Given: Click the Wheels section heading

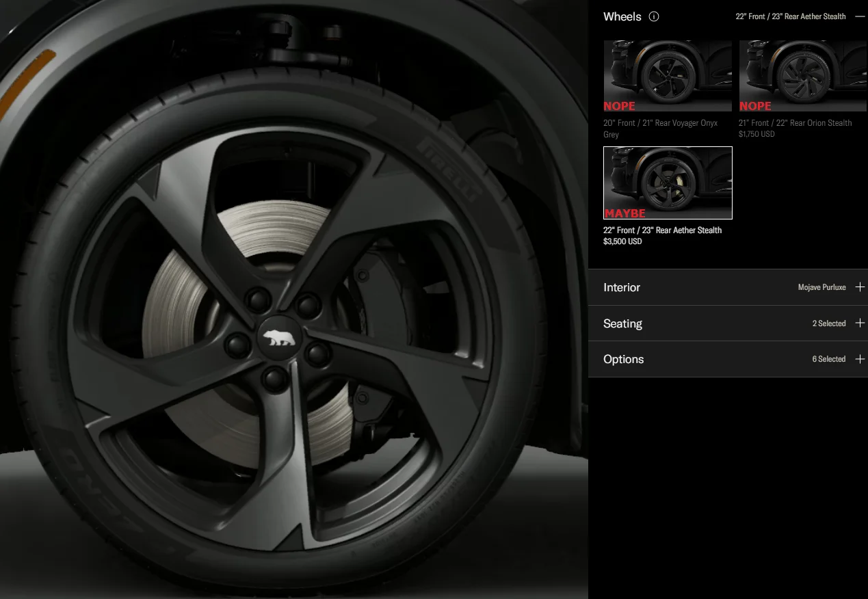Looking at the screenshot, I should pos(622,16).
